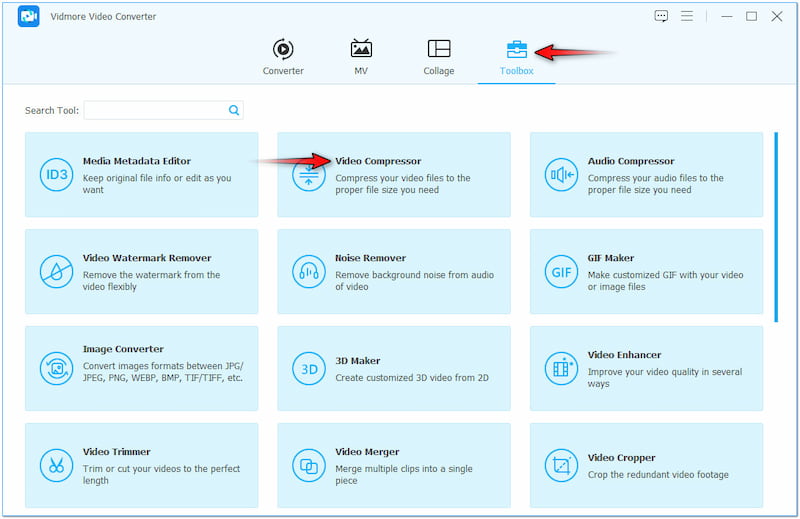
Task: Click the 3D Maker icon
Action: pyautogui.click(x=308, y=368)
